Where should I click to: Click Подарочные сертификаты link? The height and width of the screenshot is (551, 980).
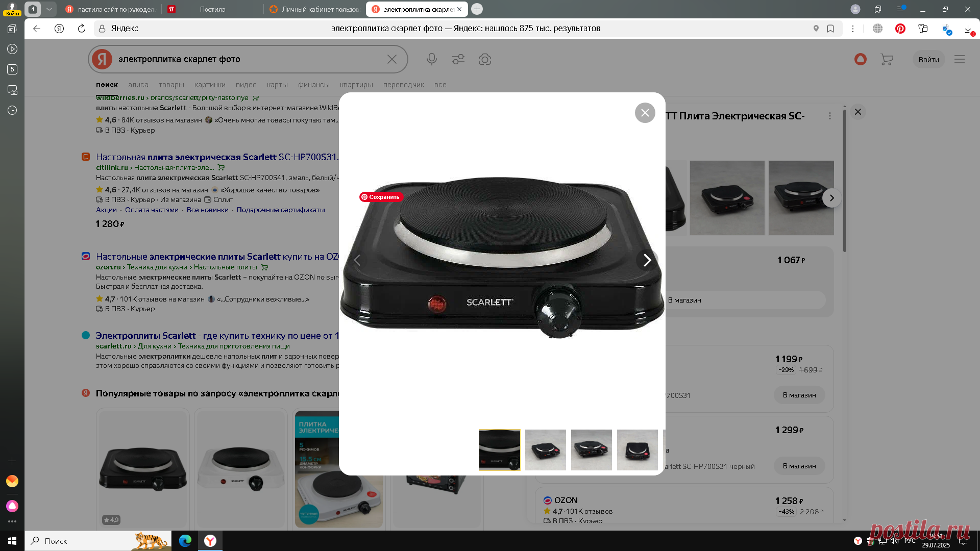(x=281, y=210)
